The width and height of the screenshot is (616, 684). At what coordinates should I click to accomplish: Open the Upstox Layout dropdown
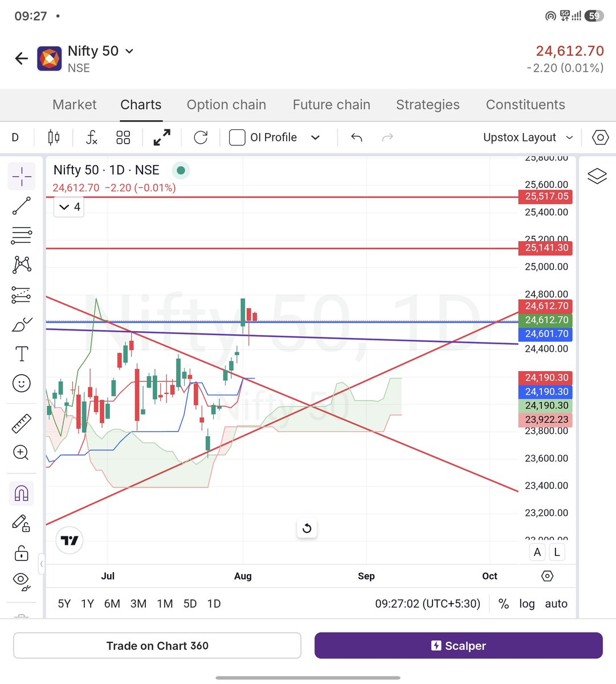point(528,137)
